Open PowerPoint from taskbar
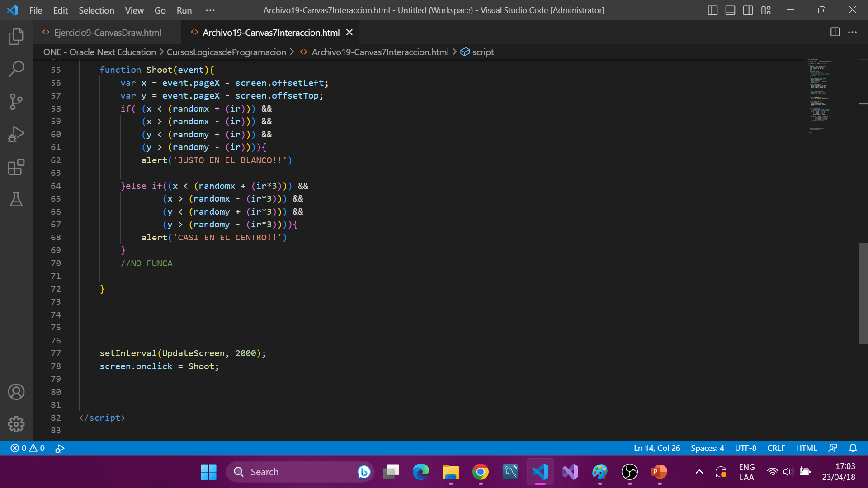This screenshot has height=488, width=868. pos(660,472)
